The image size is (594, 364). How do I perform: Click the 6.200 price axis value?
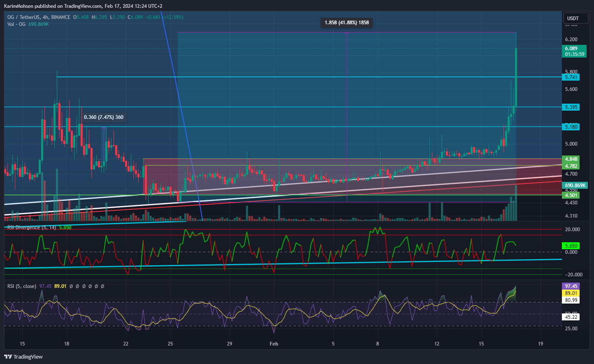pos(571,39)
